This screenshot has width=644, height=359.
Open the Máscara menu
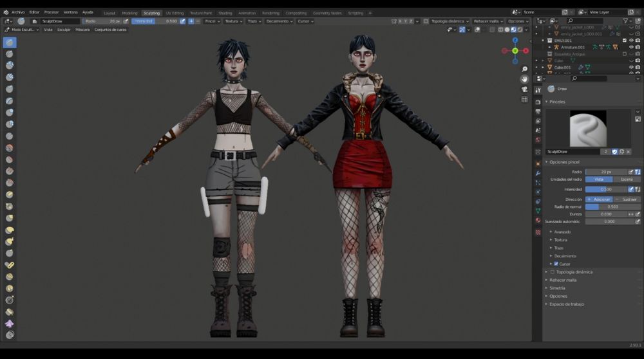(x=82, y=30)
